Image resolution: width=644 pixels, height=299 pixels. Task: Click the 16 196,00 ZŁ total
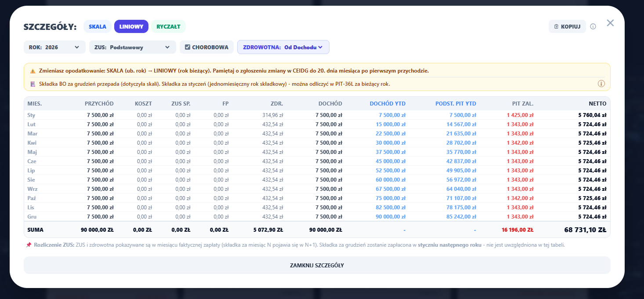click(517, 230)
